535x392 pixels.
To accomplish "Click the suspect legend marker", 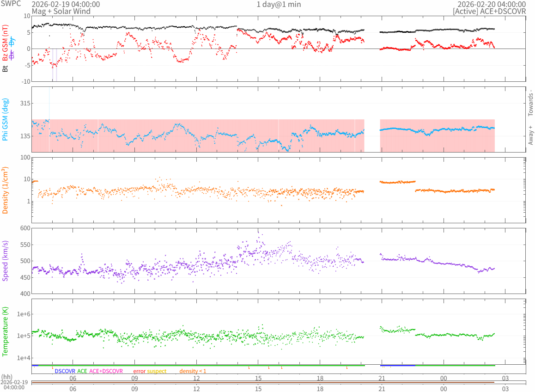I will tap(157, 371).
